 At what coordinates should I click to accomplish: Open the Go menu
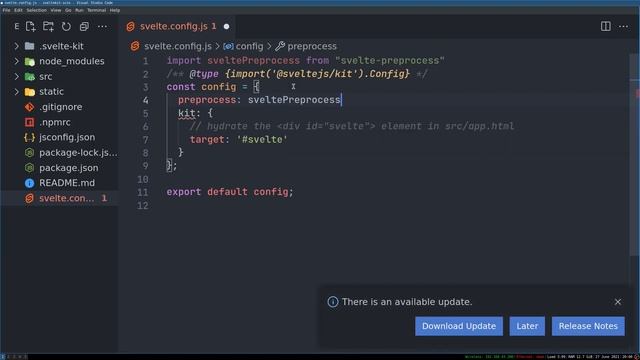click(x=68, y=10)
